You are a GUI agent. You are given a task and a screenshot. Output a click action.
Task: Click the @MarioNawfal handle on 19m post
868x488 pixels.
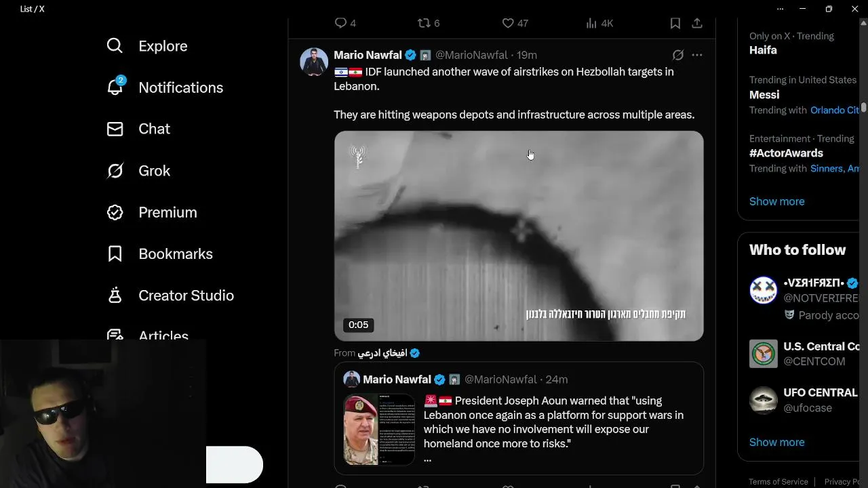coord(471,55)
